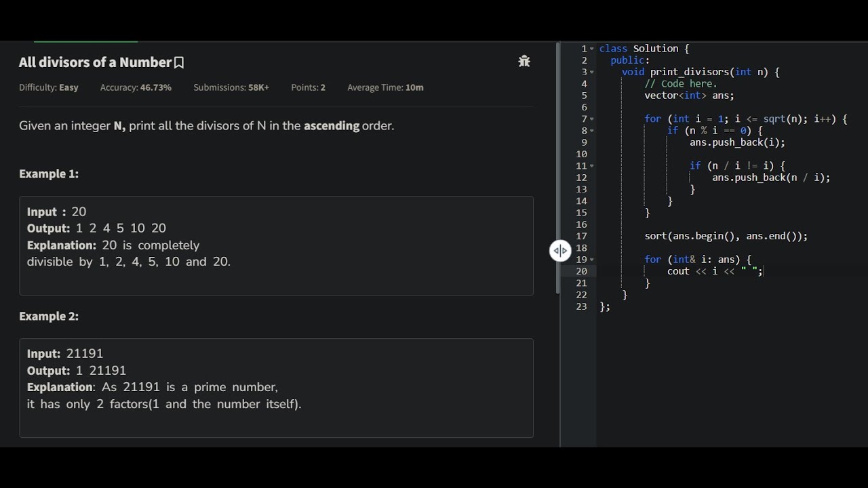
Task: Click the panel resize divider handle
Action: (x=560, y=251)
